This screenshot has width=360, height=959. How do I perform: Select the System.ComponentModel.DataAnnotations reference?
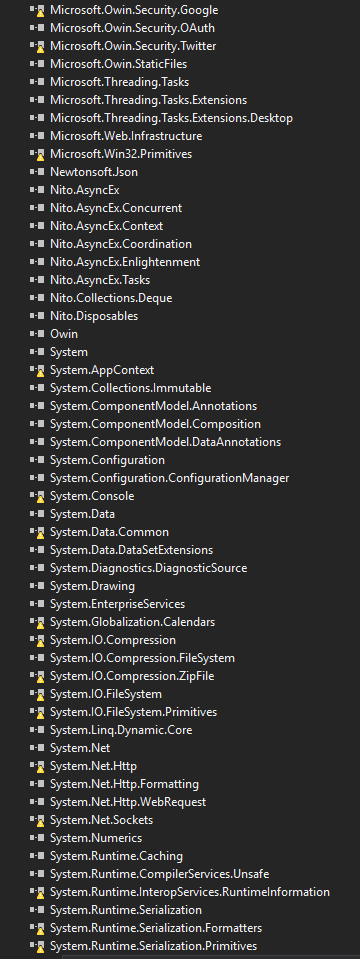coord(166,442)
